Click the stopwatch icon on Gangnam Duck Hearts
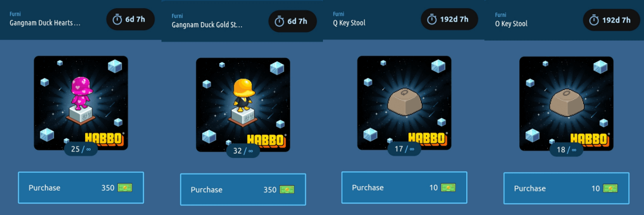644x215 pixels. [x=118, y=20]
